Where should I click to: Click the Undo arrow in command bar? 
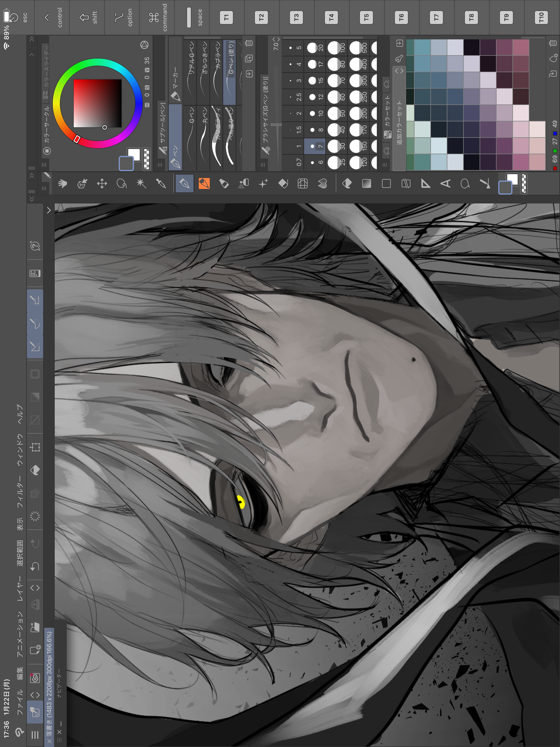[x=35, y=566]
